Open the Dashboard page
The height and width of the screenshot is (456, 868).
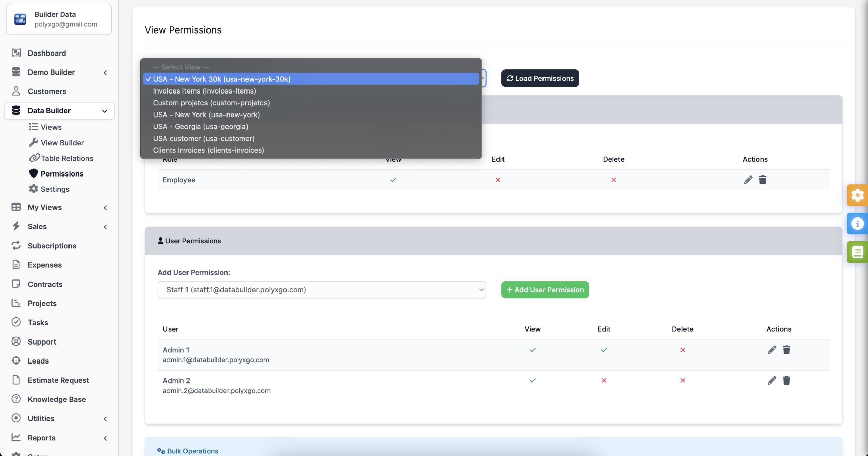click(x=47, y=53)
